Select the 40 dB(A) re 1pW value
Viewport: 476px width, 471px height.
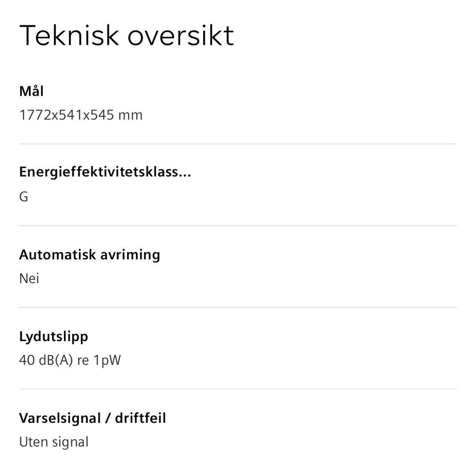coord(70,360)
